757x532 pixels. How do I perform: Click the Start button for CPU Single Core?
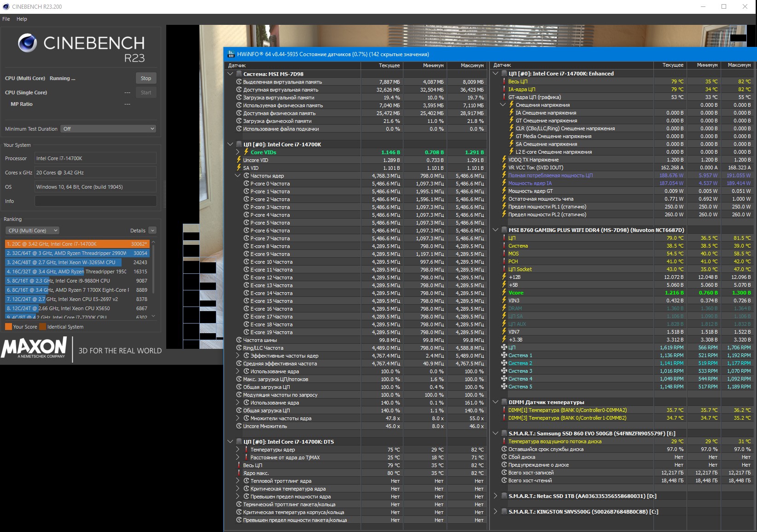click(146, 93)
